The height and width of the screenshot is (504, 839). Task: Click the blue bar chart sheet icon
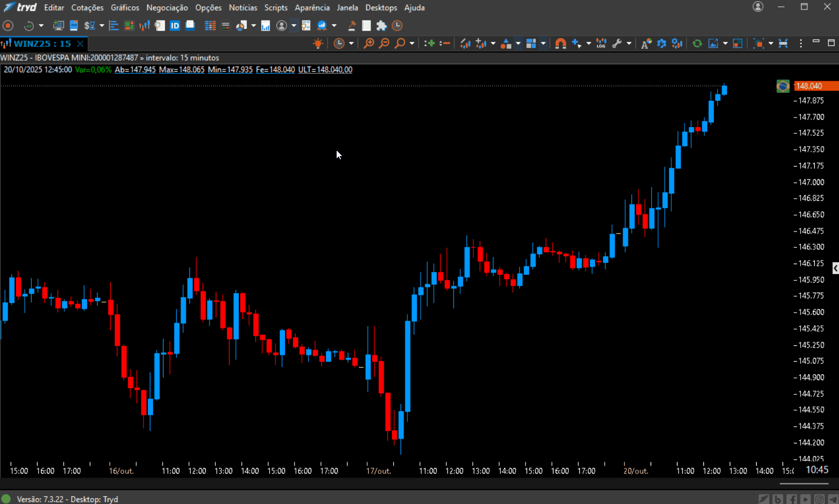coord(265,25)
